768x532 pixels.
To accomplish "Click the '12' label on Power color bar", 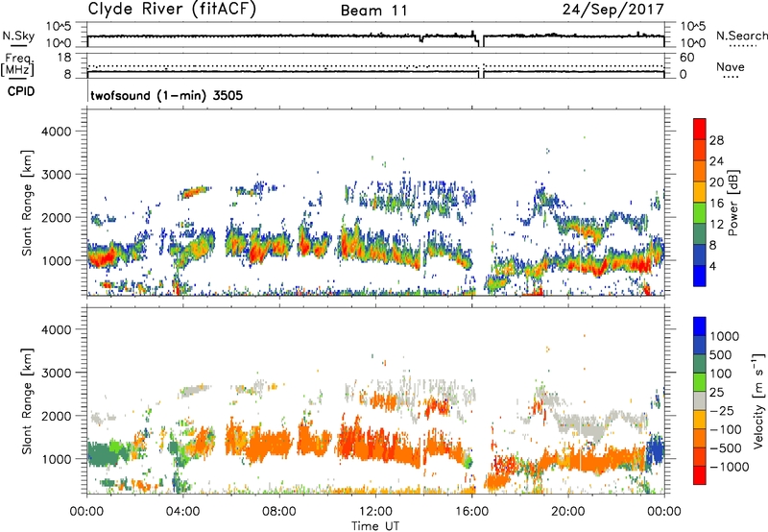I will point(716,225).
